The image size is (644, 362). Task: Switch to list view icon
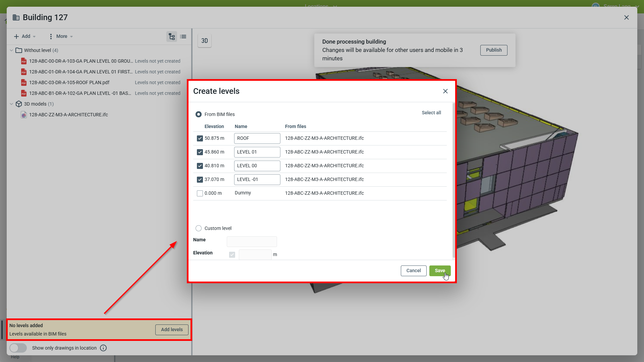pyautogui.click(x=183, y=37)
